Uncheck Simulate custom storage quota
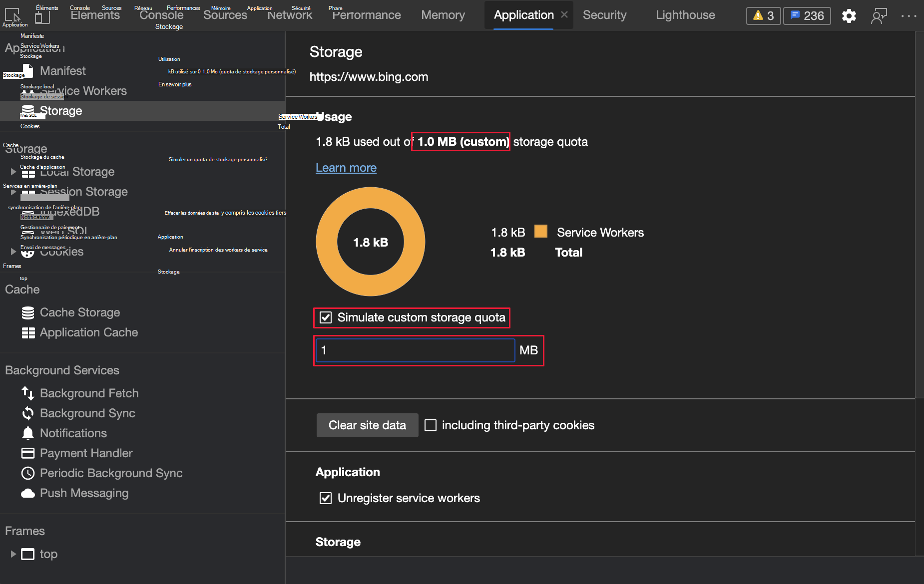The width and height of the screenshot is (924, 584). (x=326, y=317)
